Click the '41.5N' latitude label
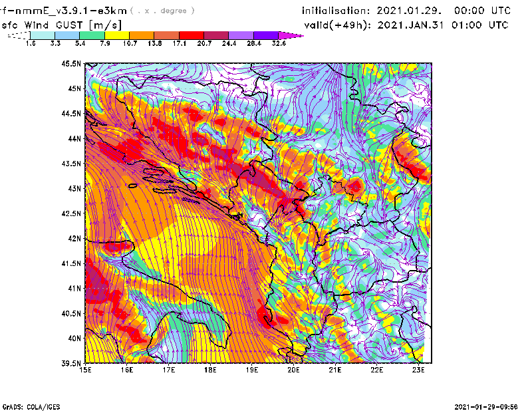 71,263
